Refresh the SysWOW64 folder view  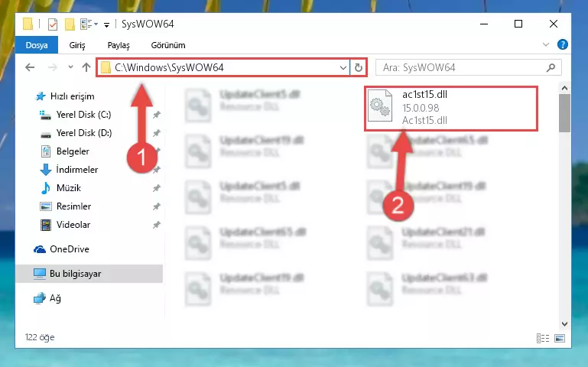click(359, 67)
